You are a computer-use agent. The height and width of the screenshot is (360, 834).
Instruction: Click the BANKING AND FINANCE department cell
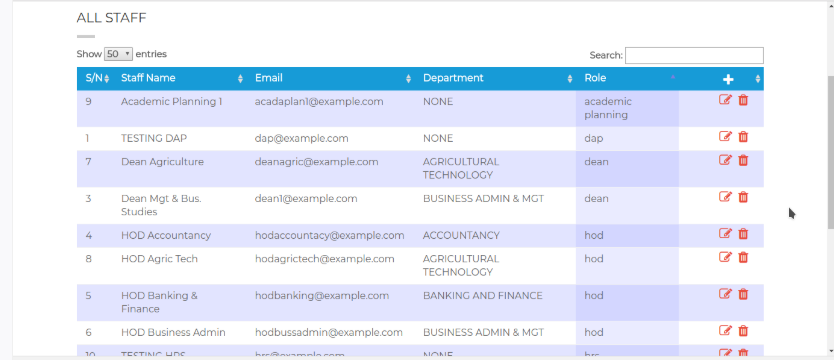click(x=495, y=302)
